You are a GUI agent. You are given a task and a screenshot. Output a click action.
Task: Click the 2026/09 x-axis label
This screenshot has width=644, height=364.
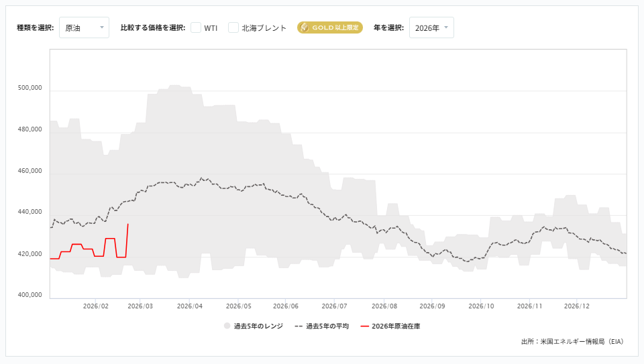[432, 306]
